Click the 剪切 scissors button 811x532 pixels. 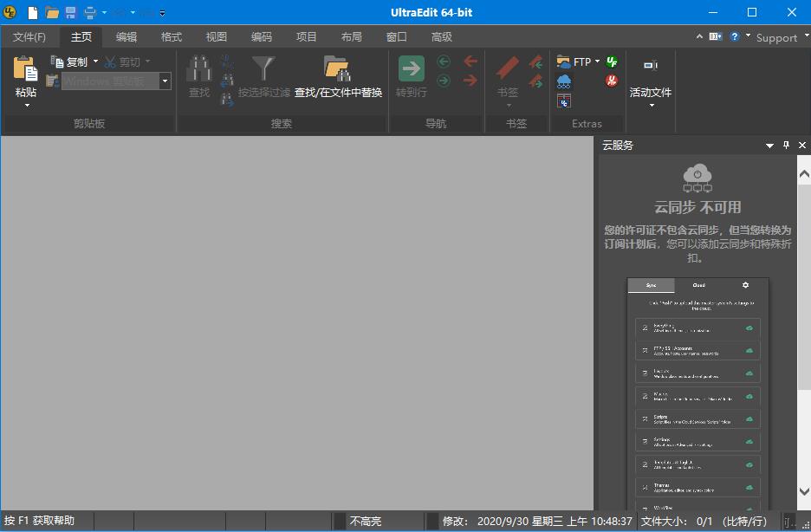[122, 62]
